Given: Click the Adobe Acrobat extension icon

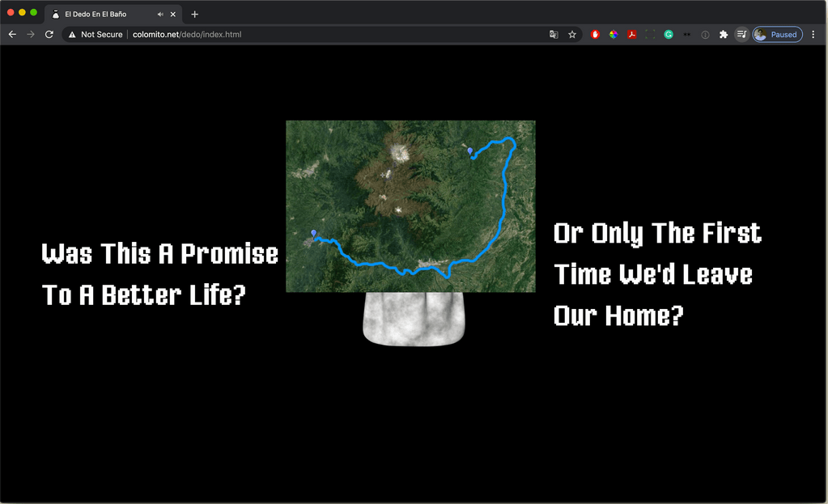Looking at the screenshot, I should tap(631, 35).
